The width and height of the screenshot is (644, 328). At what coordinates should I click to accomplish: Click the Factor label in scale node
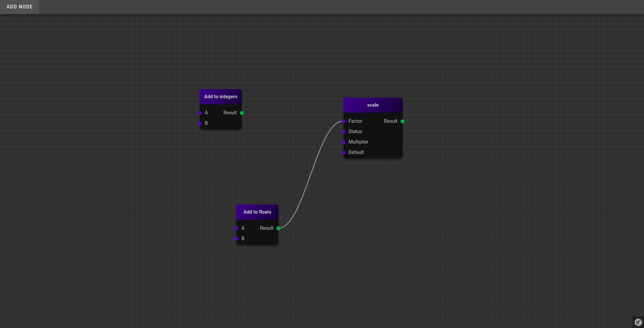pos(355,121)
